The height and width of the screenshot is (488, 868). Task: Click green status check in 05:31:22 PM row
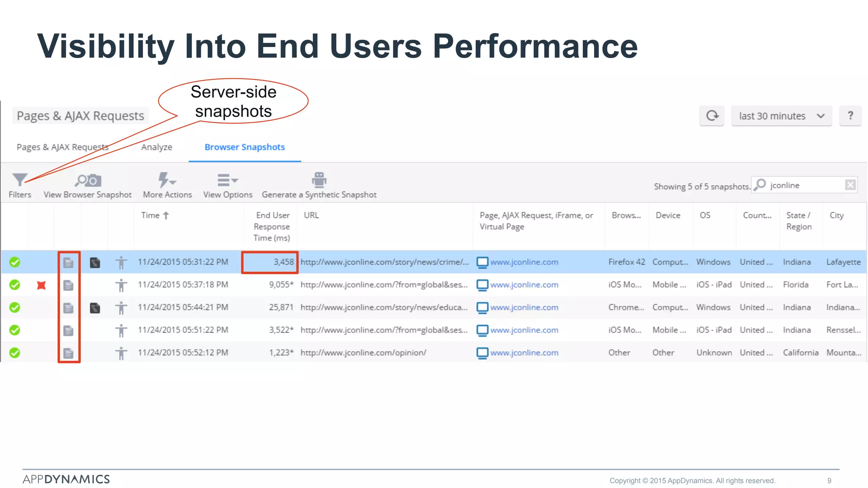click(x=15, y=262)
